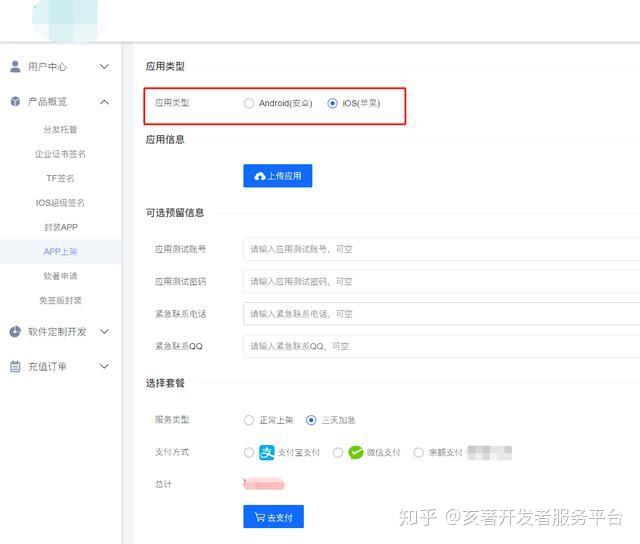
Task: Choose 三天加急 service type
Action: [311, 420]
